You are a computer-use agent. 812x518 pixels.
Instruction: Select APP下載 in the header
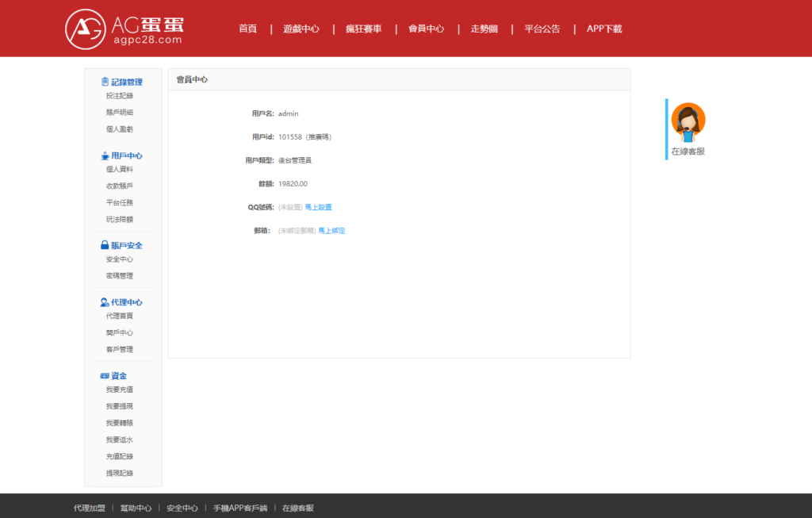pos(604,29)
